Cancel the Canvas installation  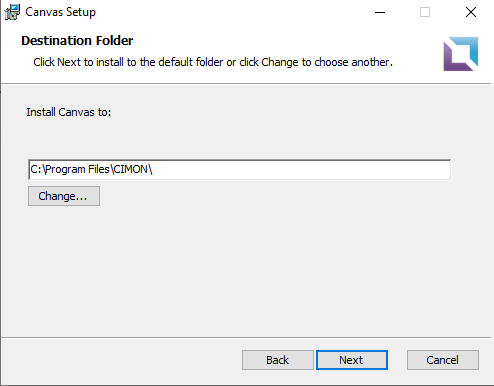click(443, 360)
